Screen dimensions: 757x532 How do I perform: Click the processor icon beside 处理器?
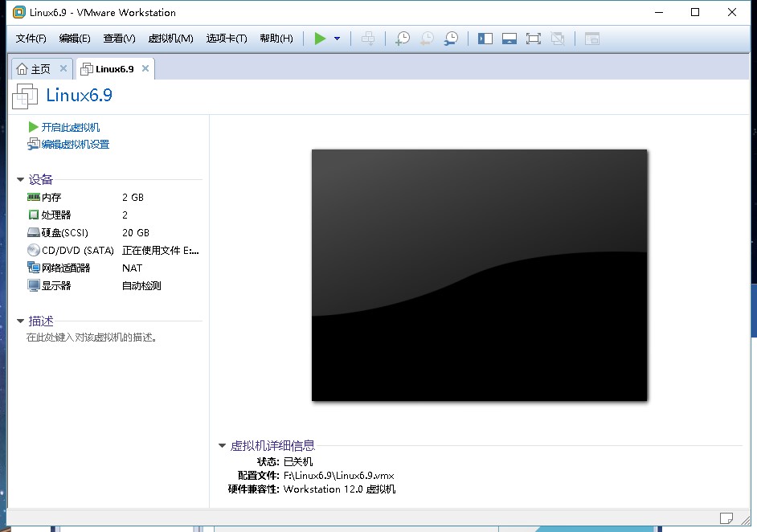click(x=33, y=215)
